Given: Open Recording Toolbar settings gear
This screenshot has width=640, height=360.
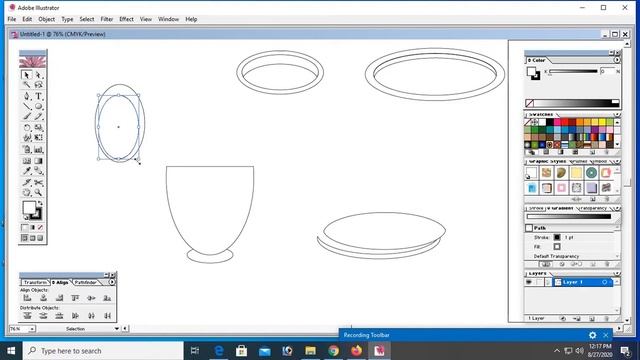Looking at the screenshot, I should pyautogui.click(x=593, y=335).
